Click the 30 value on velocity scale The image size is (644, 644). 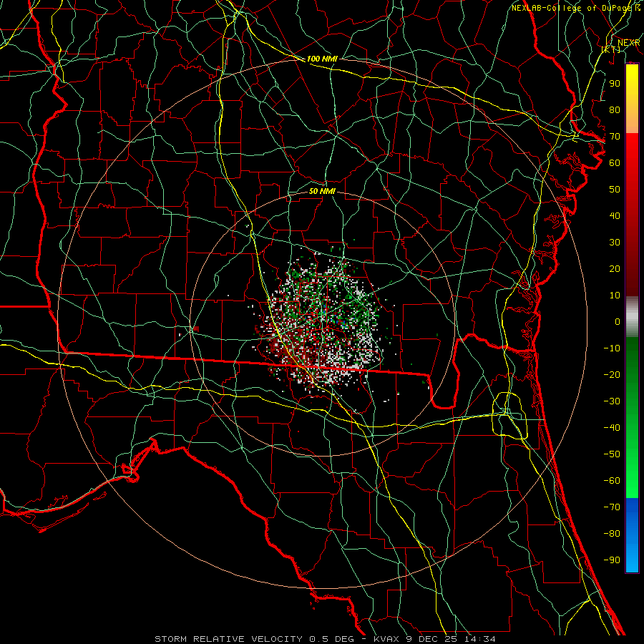(615, 243)
